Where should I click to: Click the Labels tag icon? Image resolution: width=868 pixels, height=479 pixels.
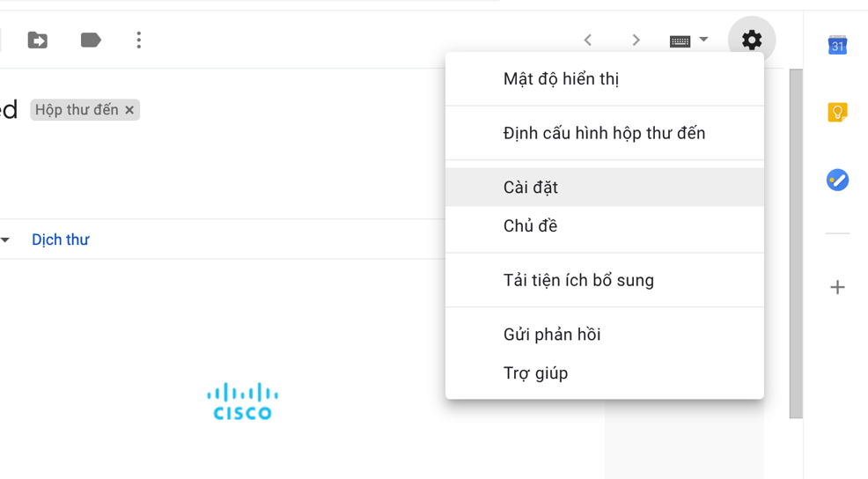[x=91, y=40]
